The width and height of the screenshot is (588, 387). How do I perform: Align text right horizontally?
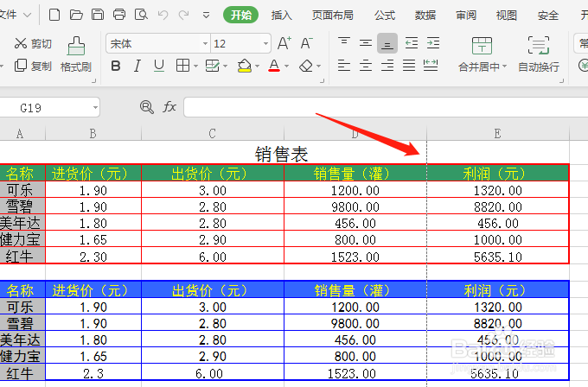387,66
